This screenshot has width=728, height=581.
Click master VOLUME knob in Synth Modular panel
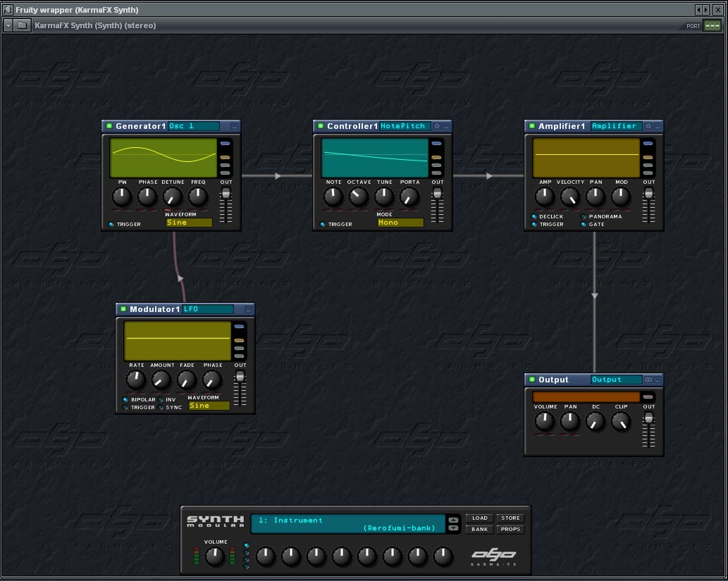tap(215, 556)
